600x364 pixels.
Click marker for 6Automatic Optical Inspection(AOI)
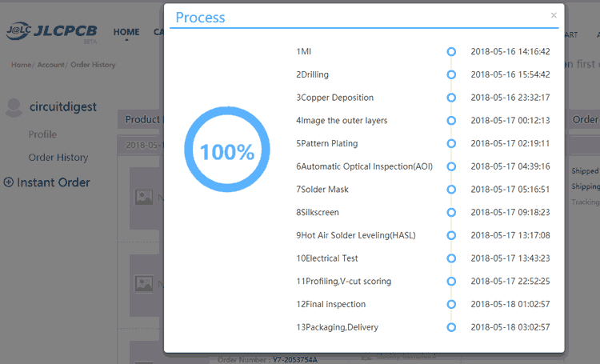[x=451, y=166]
